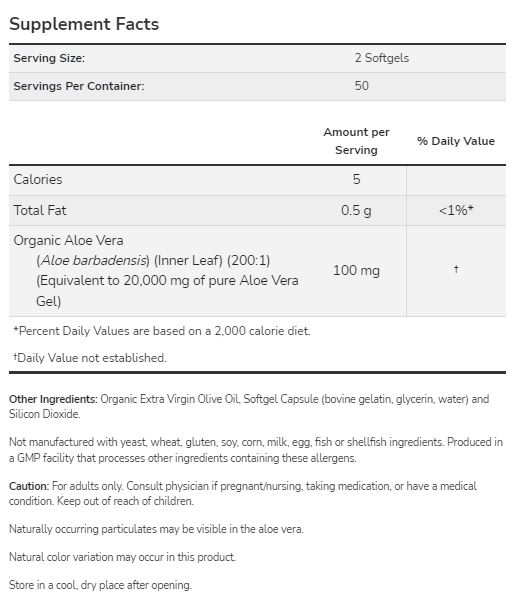This screenshot has height=593, width=518.
Task: Click the 2 Softgels value
Action: 382,58
